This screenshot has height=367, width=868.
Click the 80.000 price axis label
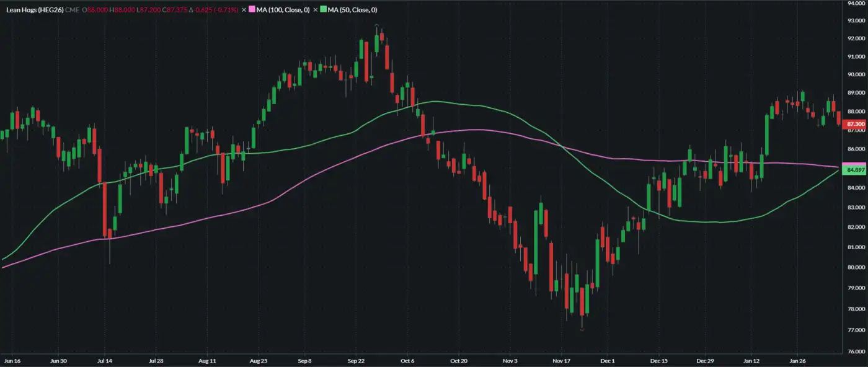tap(856, 268)
